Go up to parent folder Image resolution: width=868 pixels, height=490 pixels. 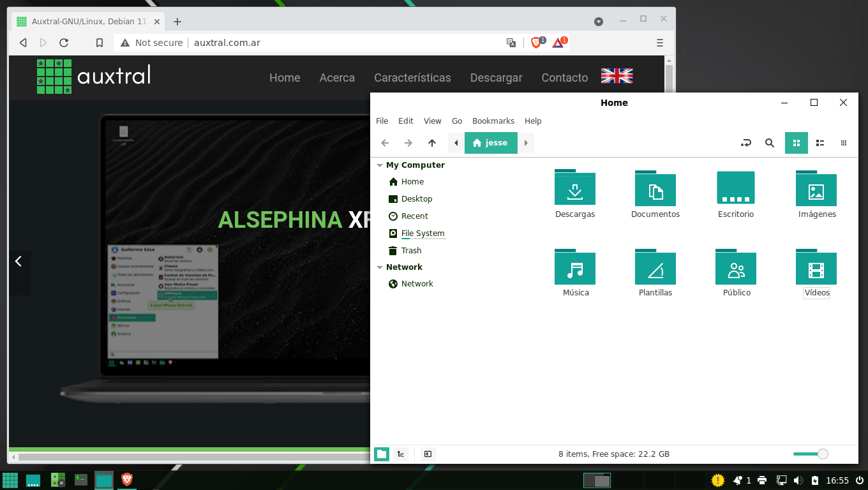[x=432, y=143]
